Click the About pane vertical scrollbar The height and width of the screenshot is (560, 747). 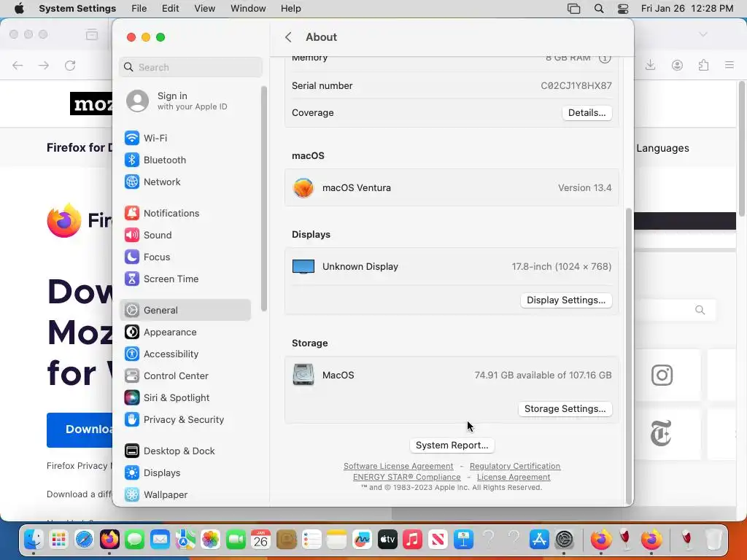coord(628,355)
